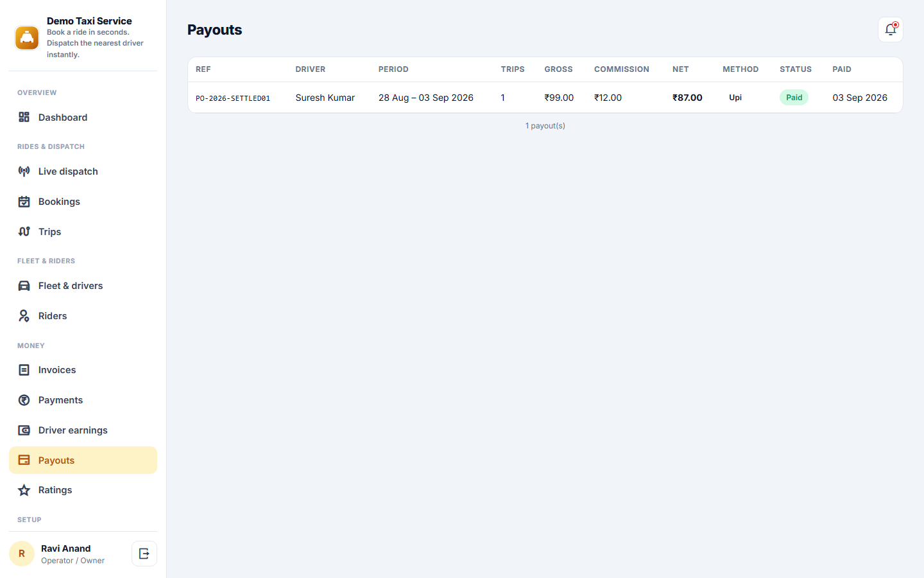This screenshot has width=924, height=578.
Task: Click the Payouts page heading
Action: coord(215,30)
